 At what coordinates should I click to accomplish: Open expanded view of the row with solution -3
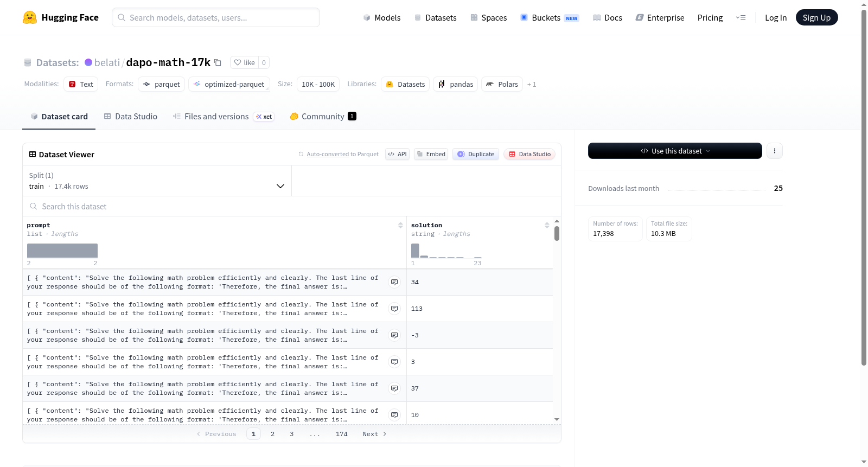(x=394, y=335)
